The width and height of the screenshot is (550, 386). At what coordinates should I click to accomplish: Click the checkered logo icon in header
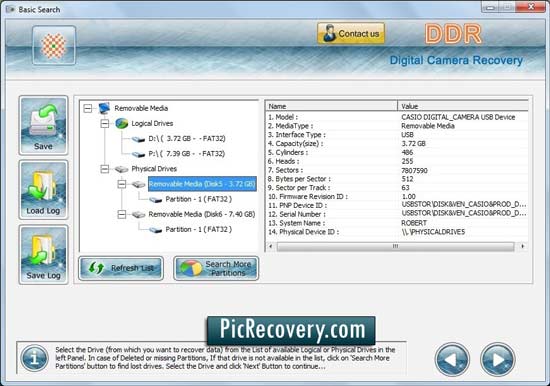pos(54,45)
